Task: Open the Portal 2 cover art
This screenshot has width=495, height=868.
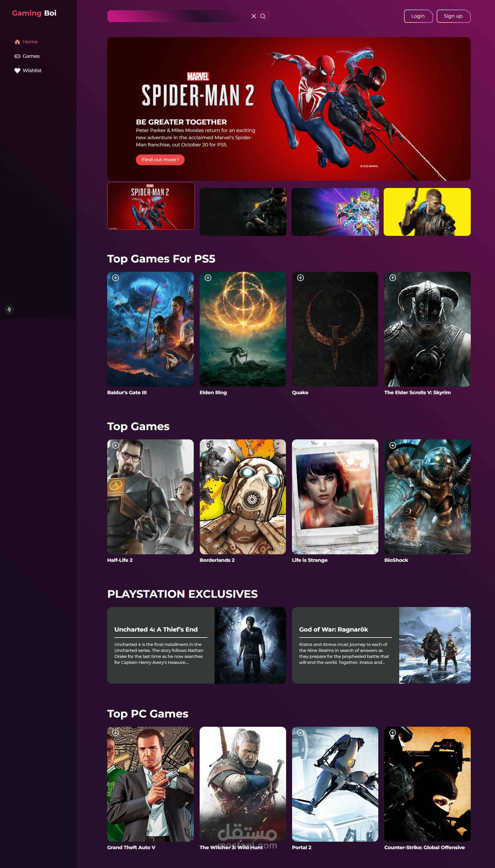Action: 335,784
